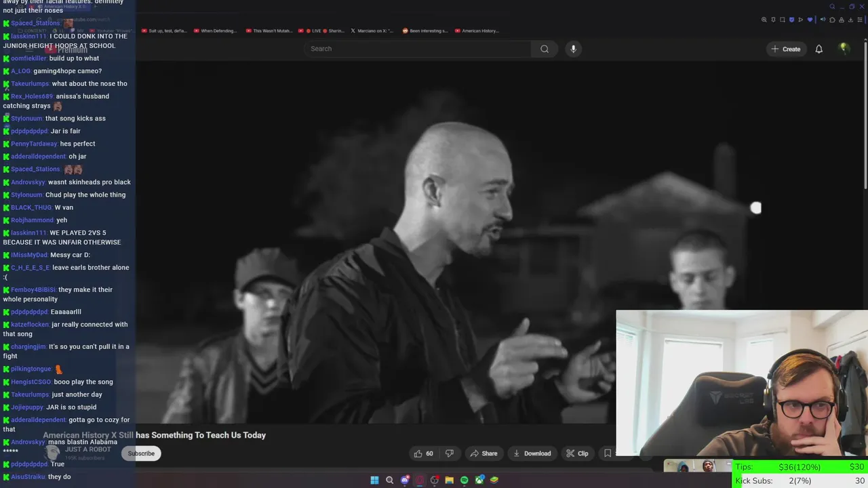Switch to the LIVE Sharin... tab
Screen dimensions: 868x488
pyautogui.click(x=321, y=30)
